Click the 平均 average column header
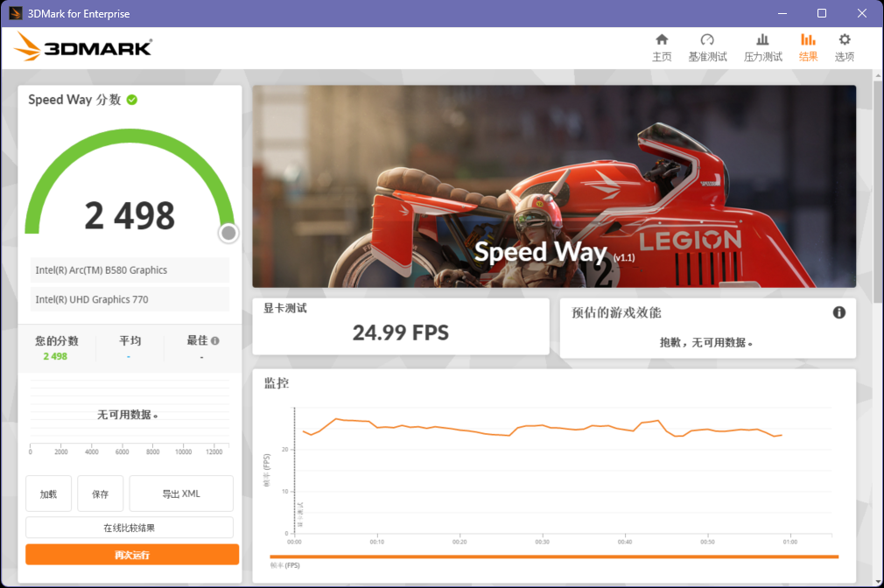The height and width of the screenshot is (588, 884). 130,340
